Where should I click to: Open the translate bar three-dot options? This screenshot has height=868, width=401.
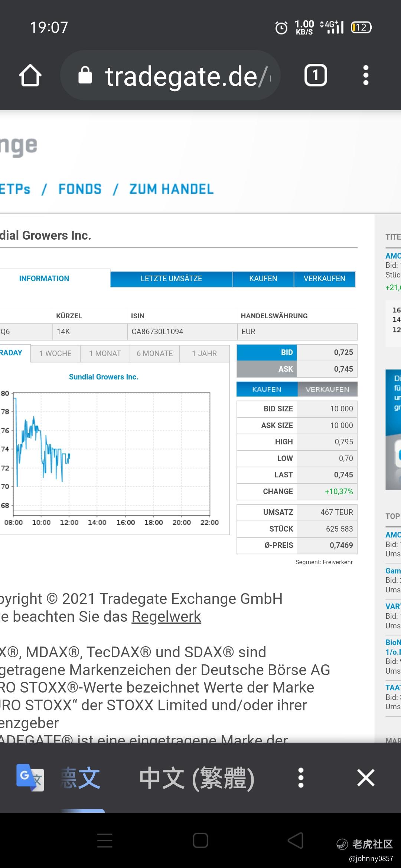tap(301, 778)
